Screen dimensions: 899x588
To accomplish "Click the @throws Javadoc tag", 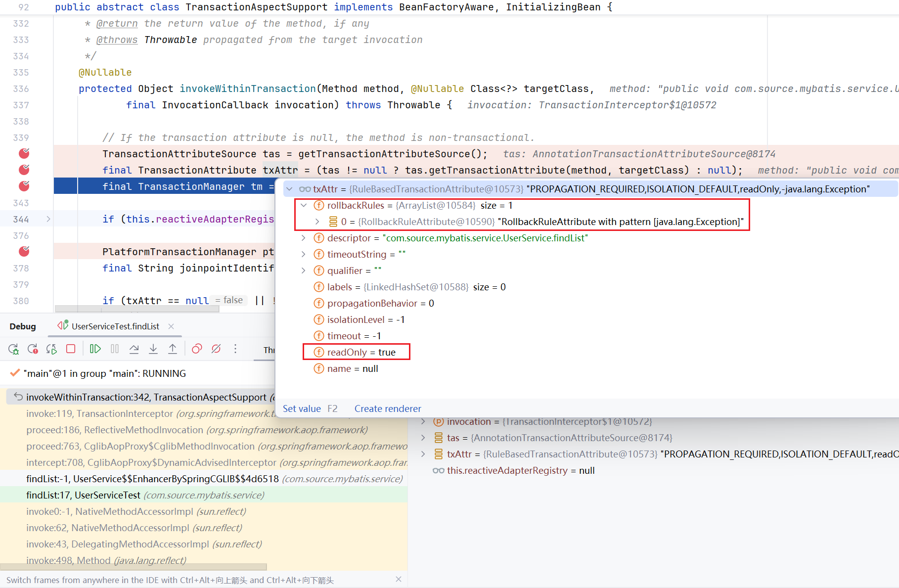I will [x=117, y=40].
